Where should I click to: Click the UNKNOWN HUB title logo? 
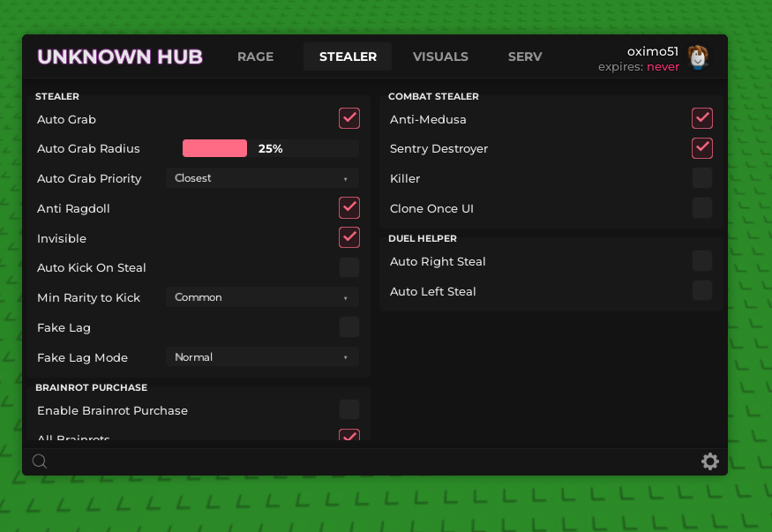pyautogui.click(x=120, y=57)
